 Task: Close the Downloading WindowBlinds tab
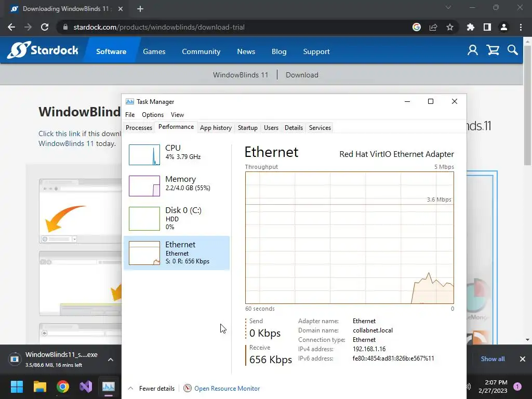[121, 9]
